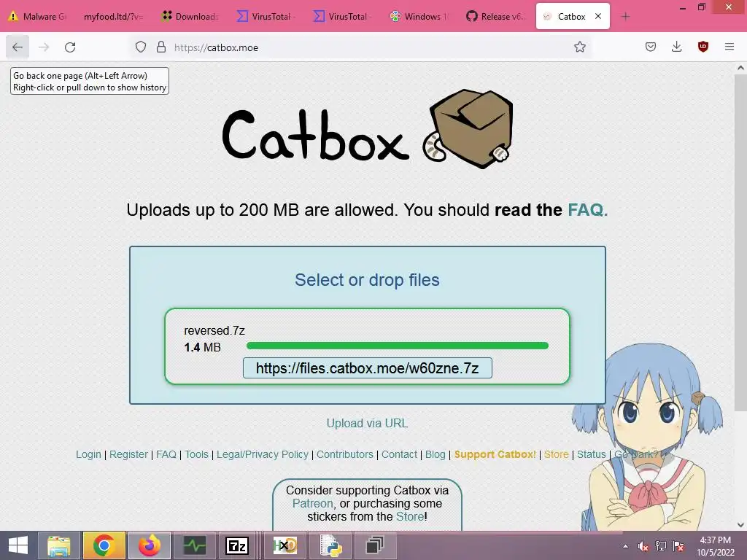The height and width of the screenshot is (560, 747).
Task: Open the footer Store link
Action: click(557, 454)
